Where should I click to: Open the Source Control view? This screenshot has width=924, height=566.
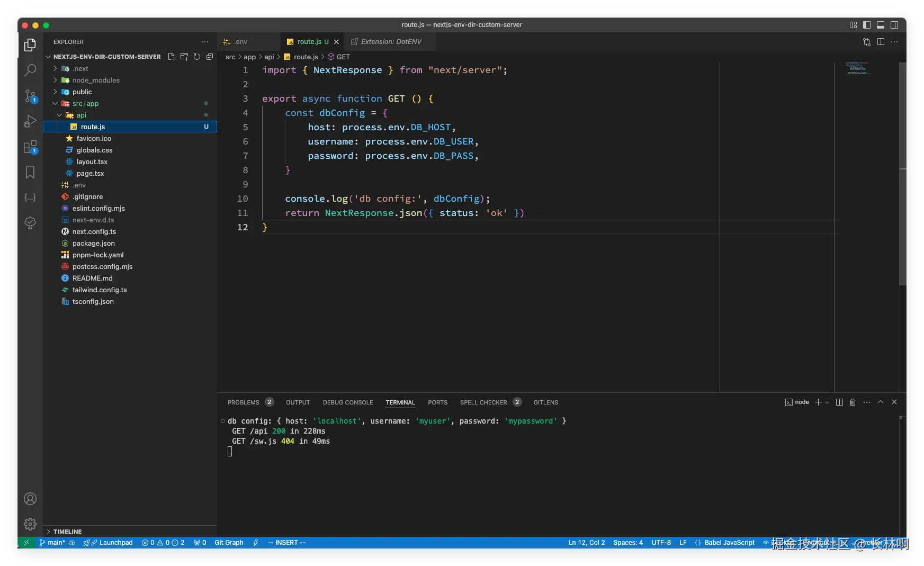click(30, 96)
